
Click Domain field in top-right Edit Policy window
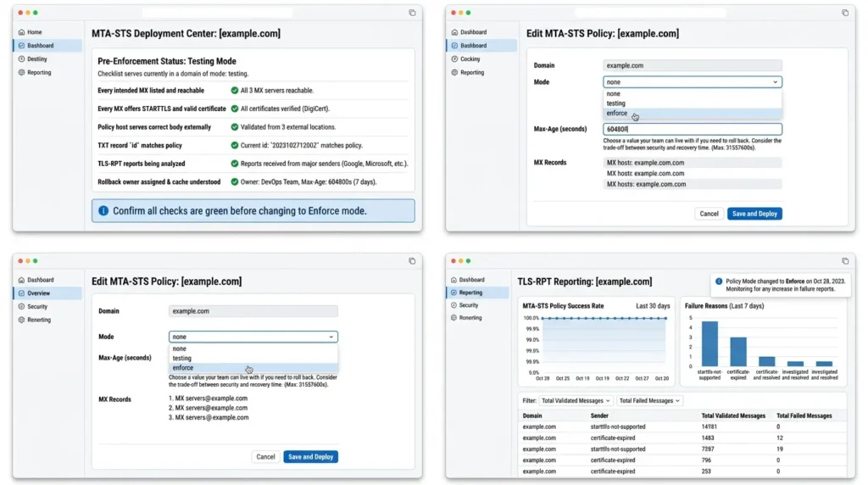pos(693,65)
